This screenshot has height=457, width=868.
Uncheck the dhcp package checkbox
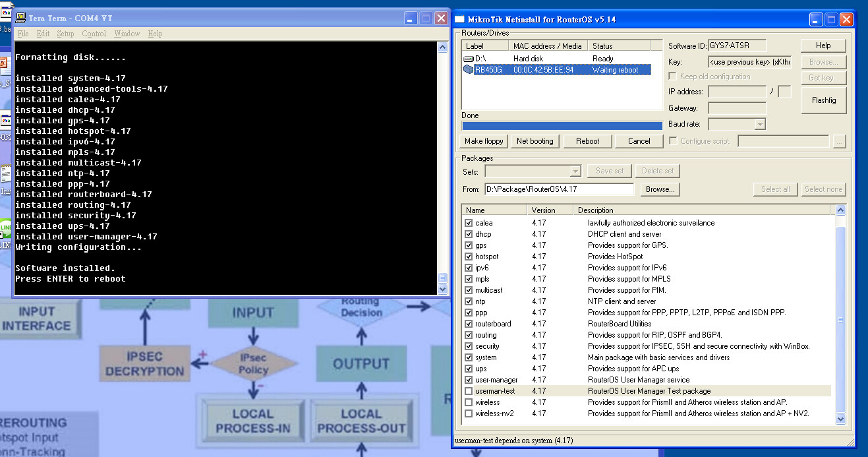pyautogui.click(x=469, y=234)
